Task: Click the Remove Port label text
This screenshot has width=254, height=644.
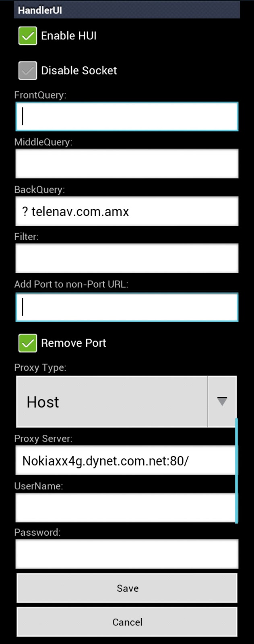Action: pyautogui.click(x=74, y=343)
